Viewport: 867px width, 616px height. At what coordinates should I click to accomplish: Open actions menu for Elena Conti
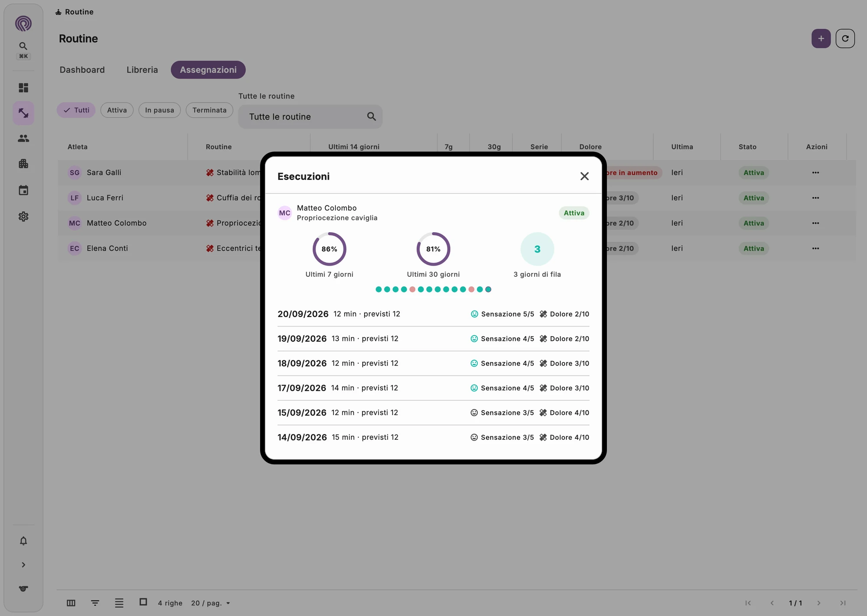tap(816, 249)
